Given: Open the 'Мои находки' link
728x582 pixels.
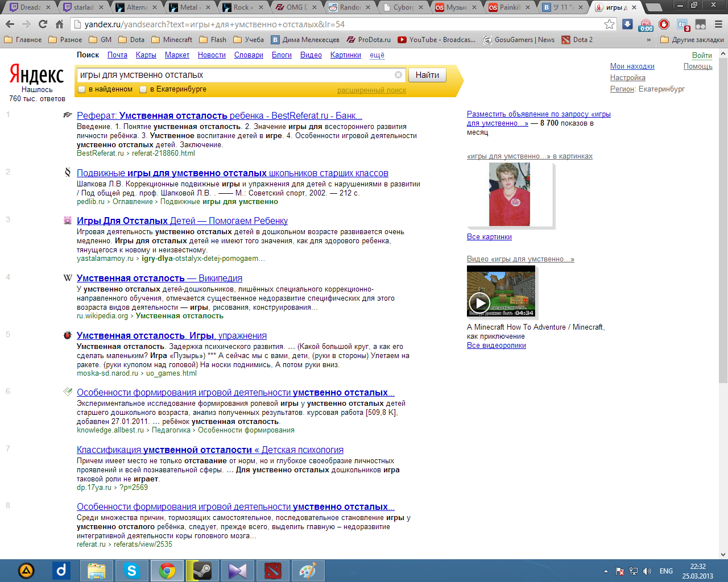Looking at the screenshot, I should coord(632,66).
